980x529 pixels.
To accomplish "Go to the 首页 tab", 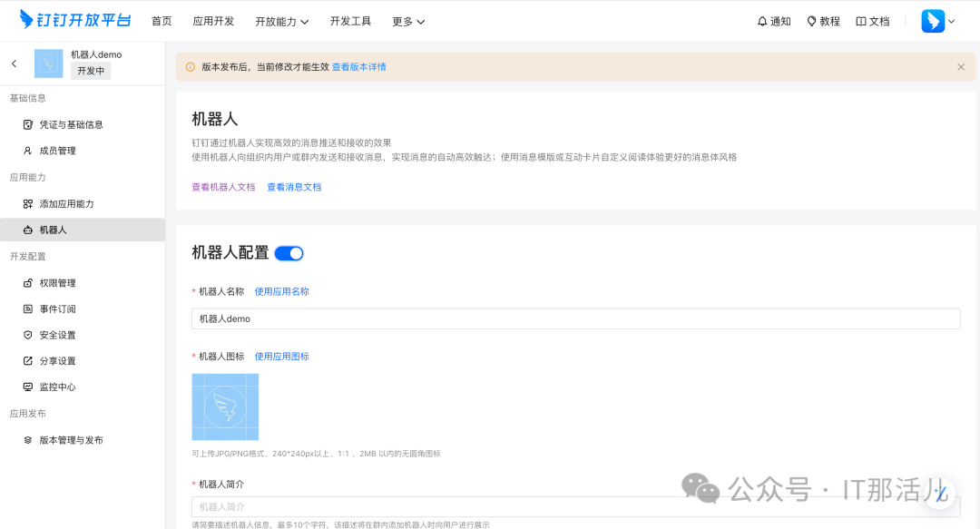I will [x=162, y=21].
